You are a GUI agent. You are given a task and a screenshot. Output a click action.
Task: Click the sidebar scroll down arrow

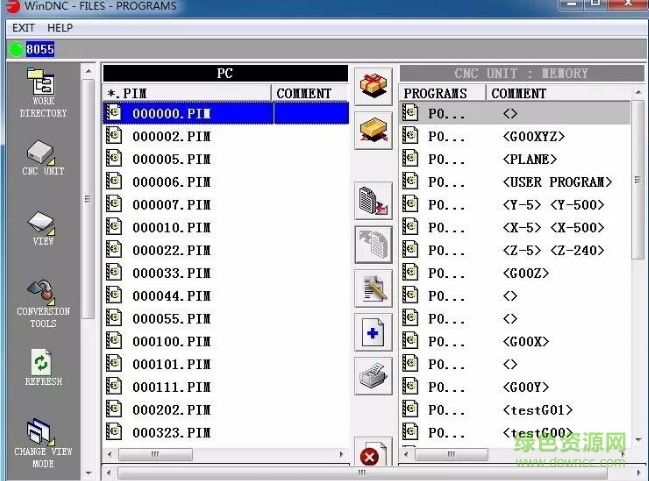click(89, 472)
